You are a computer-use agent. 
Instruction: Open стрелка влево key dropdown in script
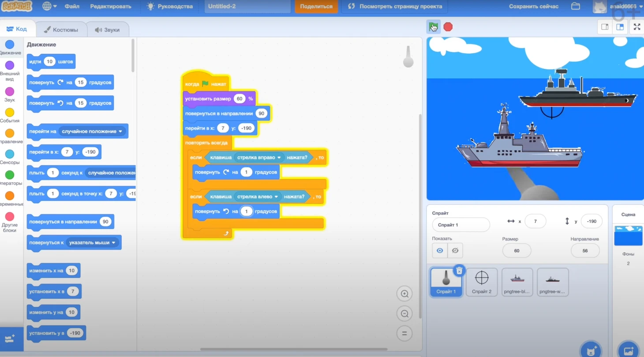click(x=258, y=197)
